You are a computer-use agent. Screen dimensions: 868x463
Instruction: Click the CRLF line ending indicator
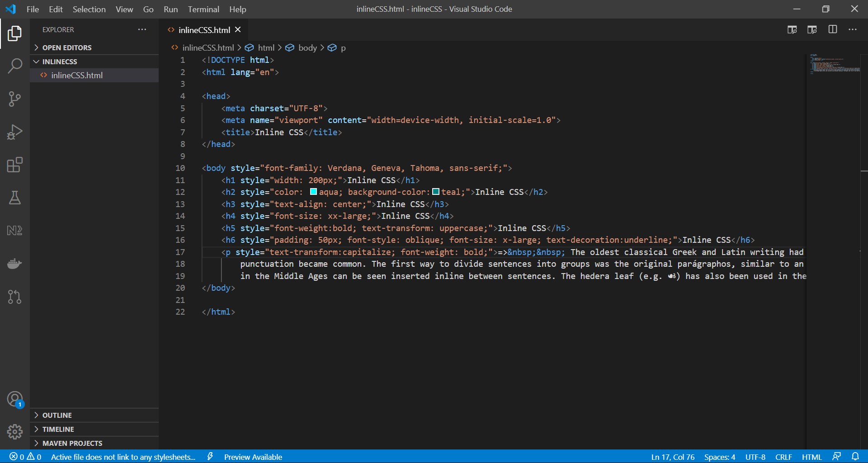coord(783,457)
